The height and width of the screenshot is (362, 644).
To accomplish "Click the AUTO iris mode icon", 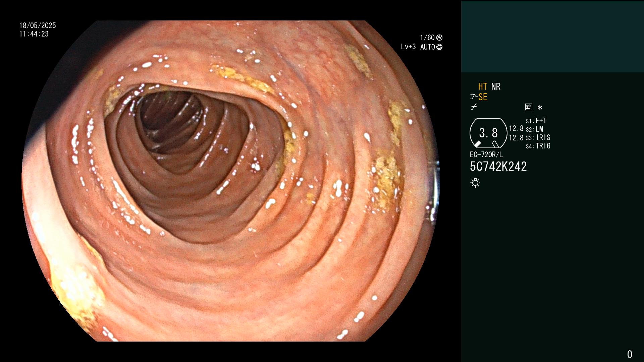I will click(439, 47).
